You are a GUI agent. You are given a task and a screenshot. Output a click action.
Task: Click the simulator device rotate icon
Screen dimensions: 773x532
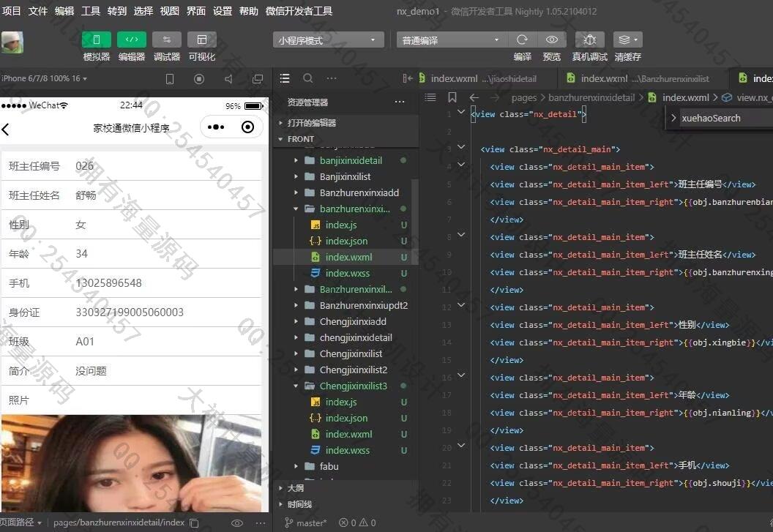(x=170, y=79)
